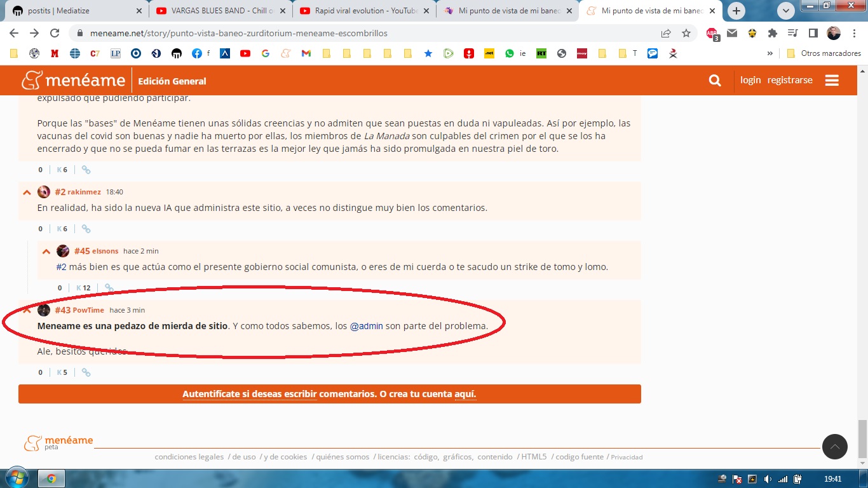Open the hamburger menu in Menéame header
Viewport: 868px width, 488px height.
click(832, 81)
